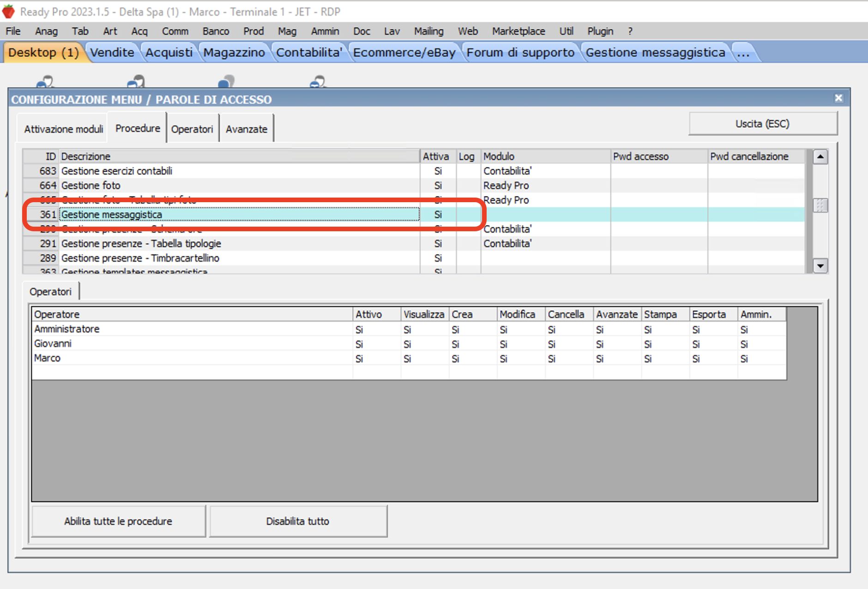Click the procedures list scroll up arrow

tap(820, 157)
